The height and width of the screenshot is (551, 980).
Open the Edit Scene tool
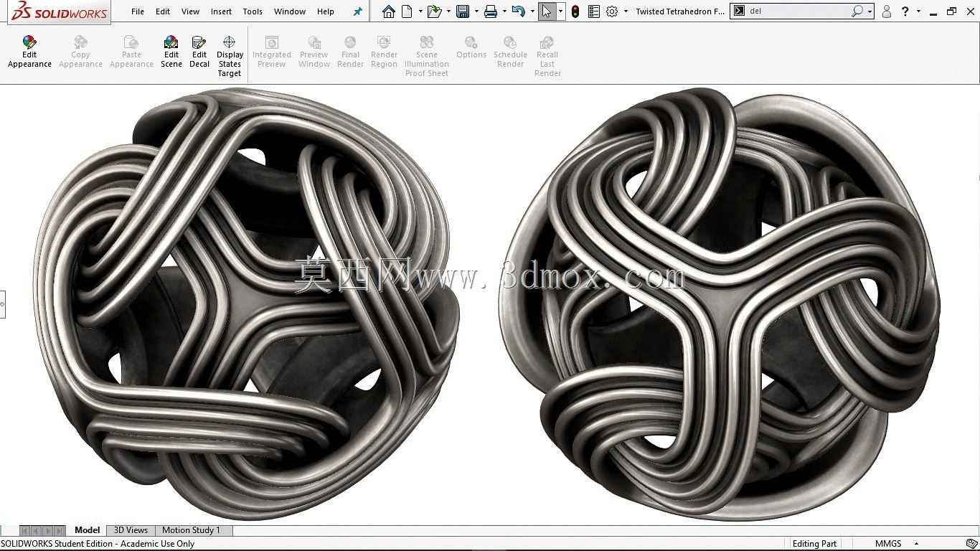(x=171, y=52)
